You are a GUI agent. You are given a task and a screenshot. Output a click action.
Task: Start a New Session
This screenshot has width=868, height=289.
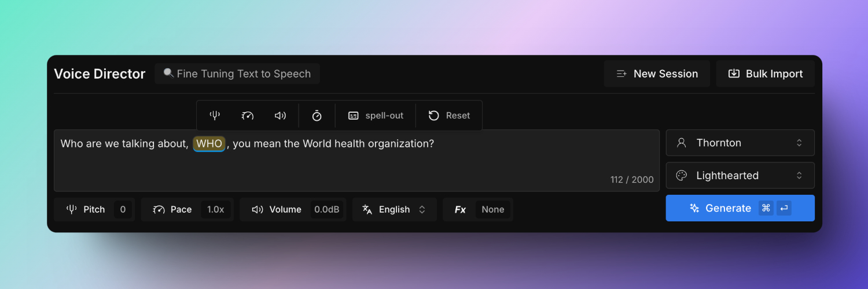pos(657,73)
